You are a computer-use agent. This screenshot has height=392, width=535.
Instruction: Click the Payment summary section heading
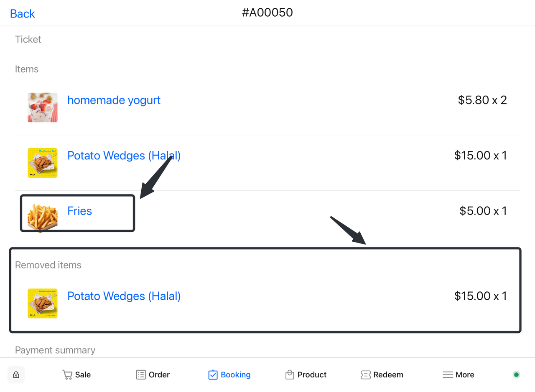[55, 350]
